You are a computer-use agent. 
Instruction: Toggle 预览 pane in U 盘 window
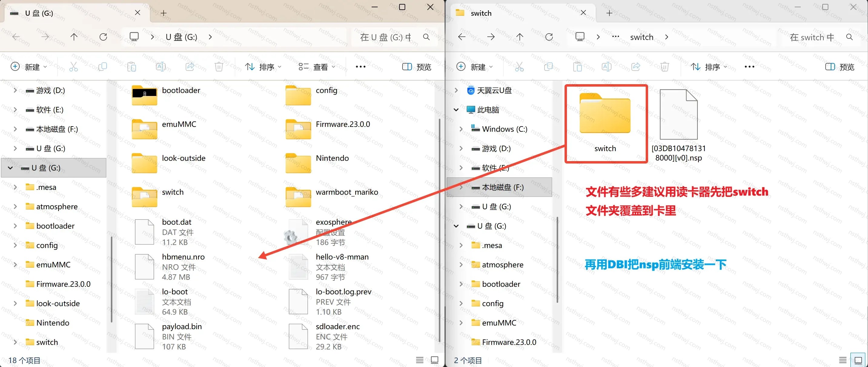[416, 67]
